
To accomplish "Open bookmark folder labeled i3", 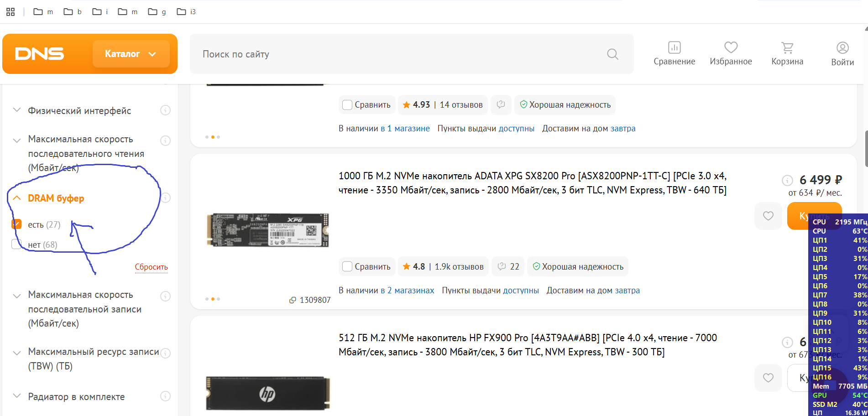I will (186, 12).
